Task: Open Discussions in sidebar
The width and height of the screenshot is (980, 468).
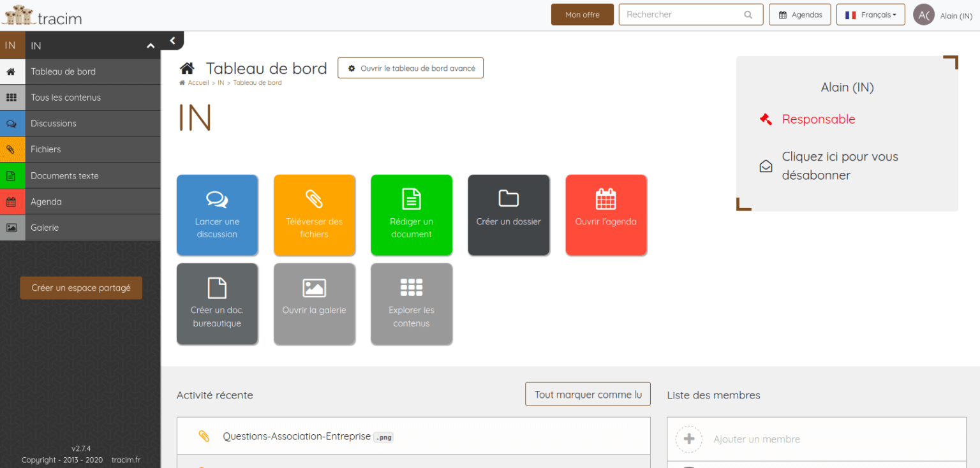Action: [x=80, y=124]
